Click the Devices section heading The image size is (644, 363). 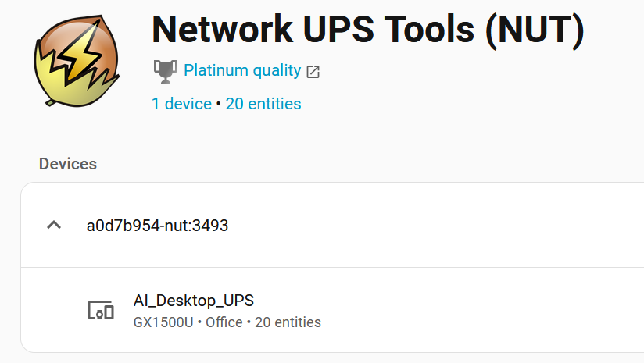click(x=68, y=164)
